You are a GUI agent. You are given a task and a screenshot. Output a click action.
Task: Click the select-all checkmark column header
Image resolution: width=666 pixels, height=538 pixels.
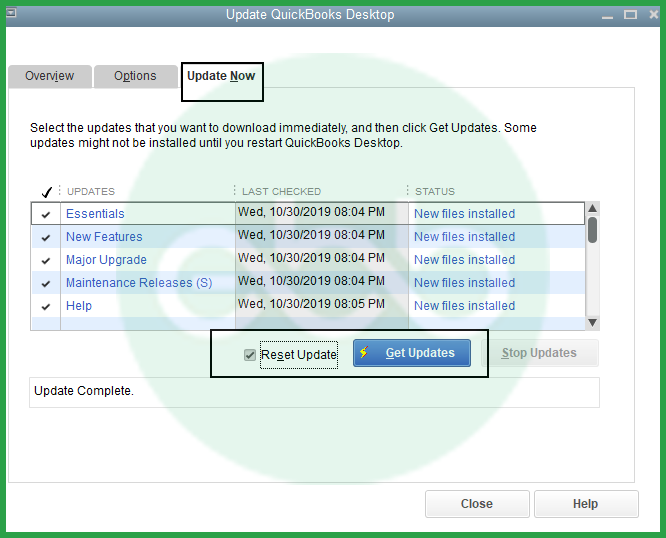click(46, 192)
